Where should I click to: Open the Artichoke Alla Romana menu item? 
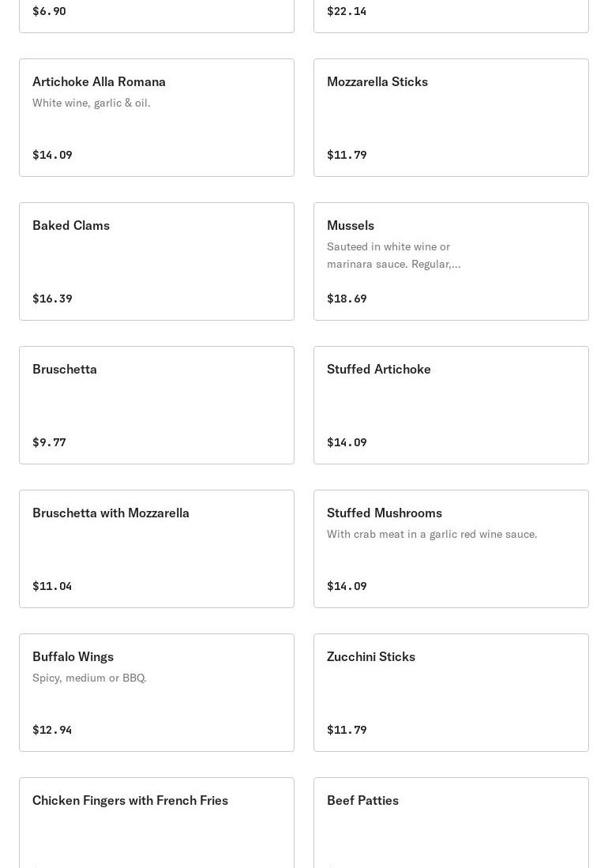tap(99, 82)
